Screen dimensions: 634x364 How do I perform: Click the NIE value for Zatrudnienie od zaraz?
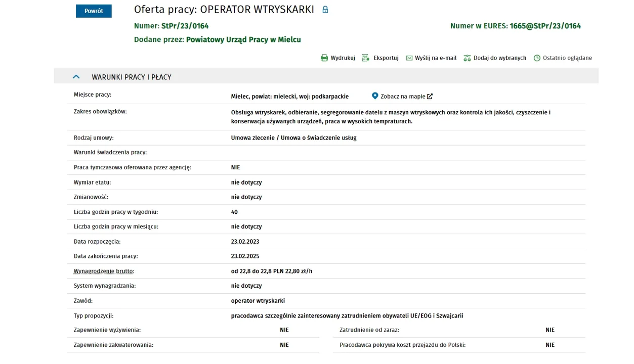pos(550,330)
